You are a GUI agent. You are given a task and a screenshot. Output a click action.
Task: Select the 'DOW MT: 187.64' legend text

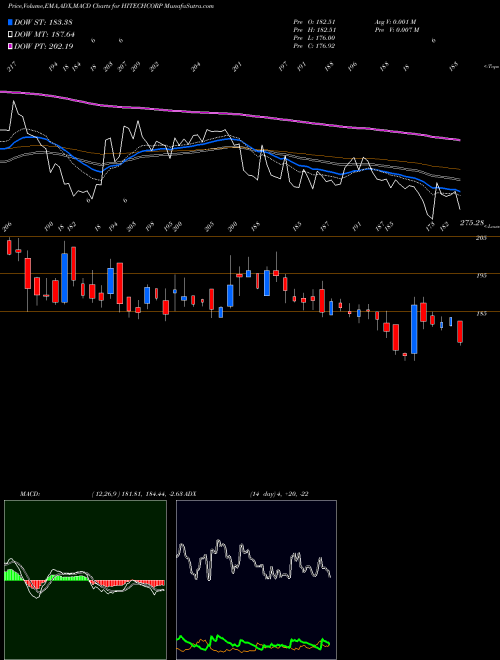coord(45,34)
